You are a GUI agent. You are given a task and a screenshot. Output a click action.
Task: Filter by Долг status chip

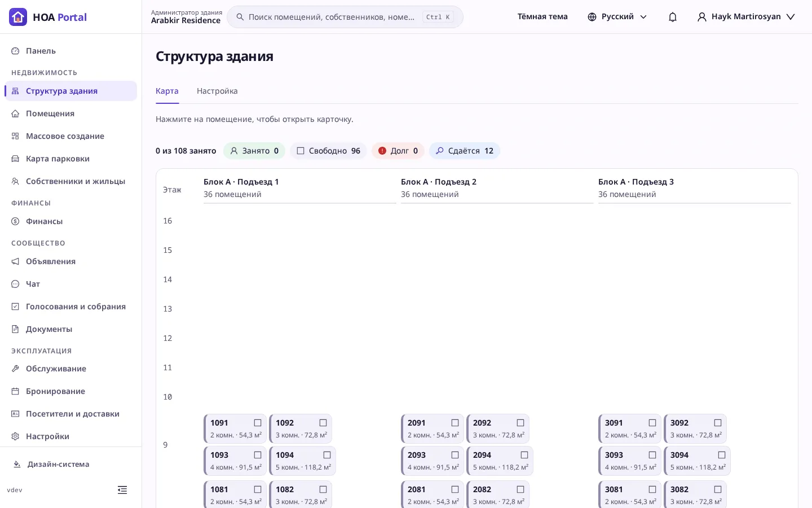point(398,151)
